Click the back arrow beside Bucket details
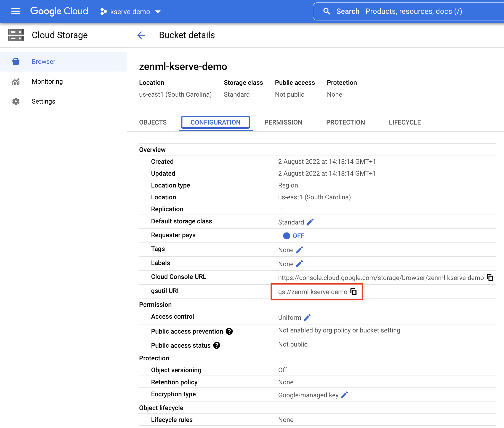Viewport: 504px width, 428px height. click(141, 35)
